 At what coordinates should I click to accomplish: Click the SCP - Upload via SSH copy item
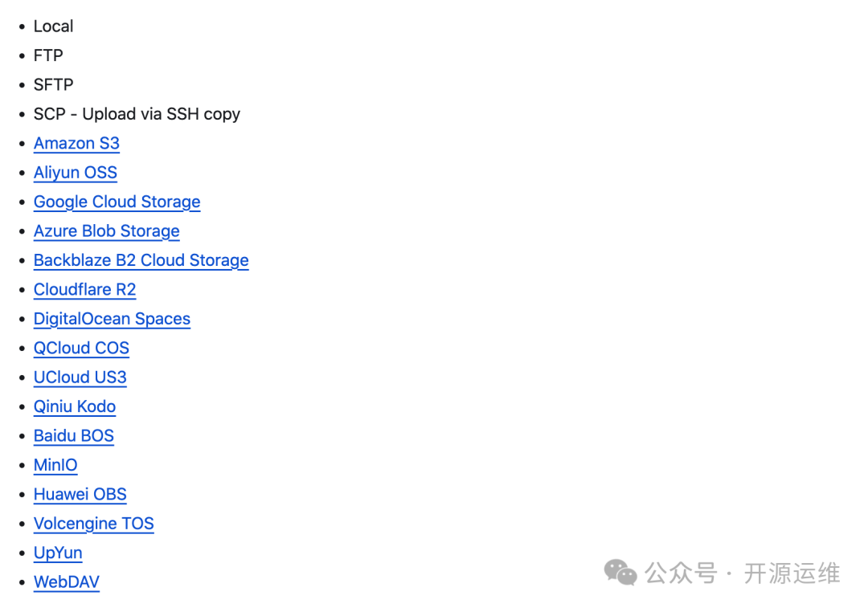click(x=137, y=114)
